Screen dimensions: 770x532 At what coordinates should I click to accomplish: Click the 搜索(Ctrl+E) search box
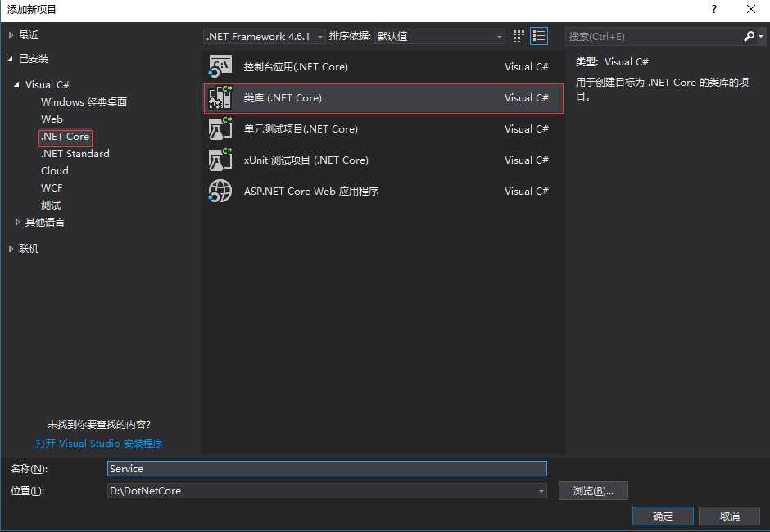pyautogui.click(x=654, y=36)
